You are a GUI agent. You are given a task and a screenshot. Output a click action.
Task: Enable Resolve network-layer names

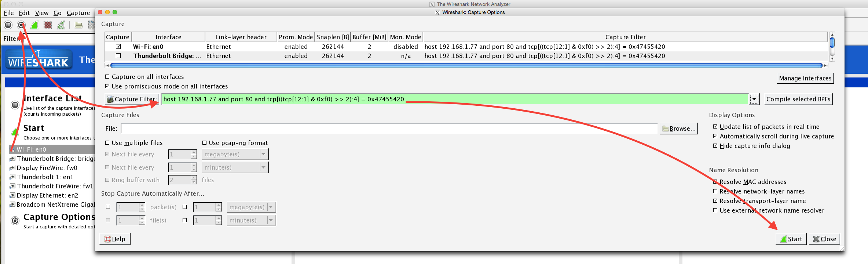click(715, 191)
